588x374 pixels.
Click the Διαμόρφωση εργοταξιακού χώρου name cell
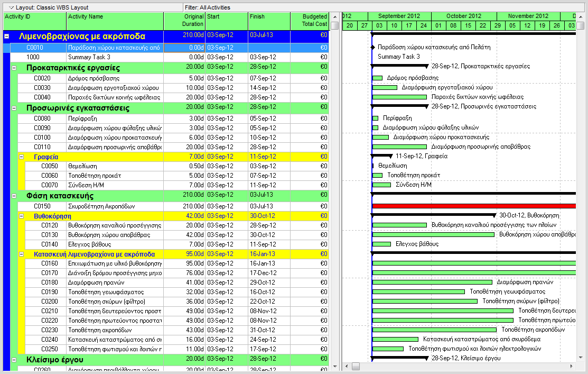click(115, 88)
